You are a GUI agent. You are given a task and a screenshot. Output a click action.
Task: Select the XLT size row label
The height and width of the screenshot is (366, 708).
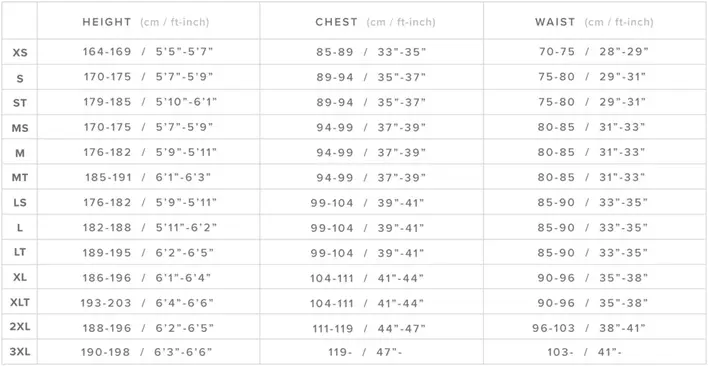(20, 302)
